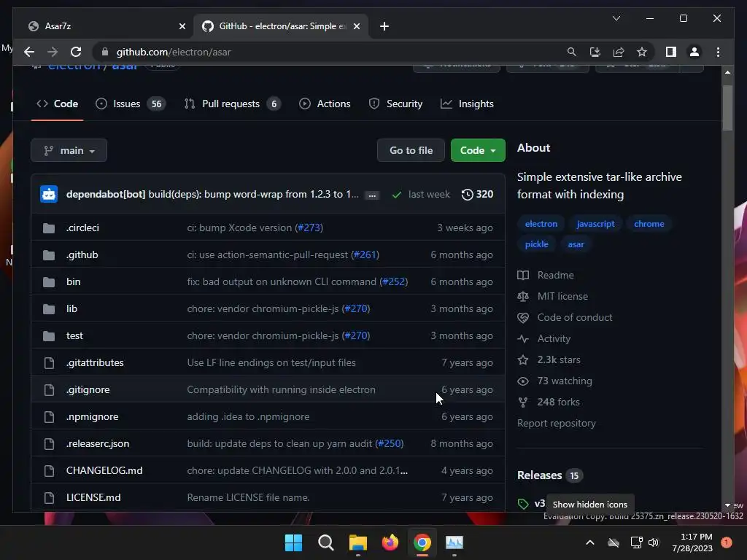Click the javascript topic tag

pyautogui.click(x=595, y=224)
